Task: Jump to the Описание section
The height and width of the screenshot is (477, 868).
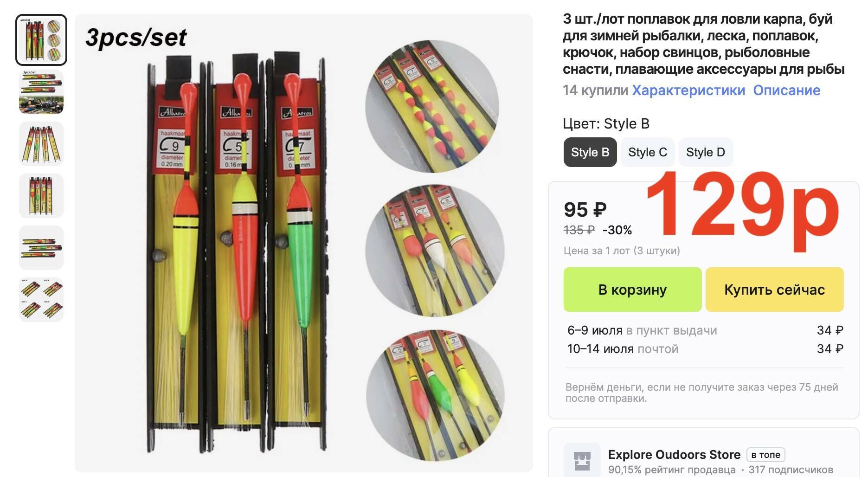Action: tap(786, 90)
